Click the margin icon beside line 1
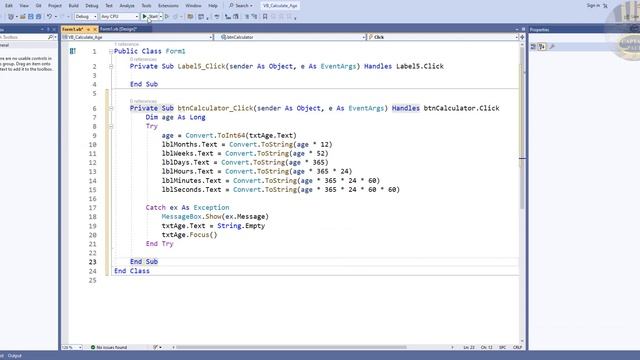Image resolution: width=640 pixels, height=360 pixels. (73, 51)
